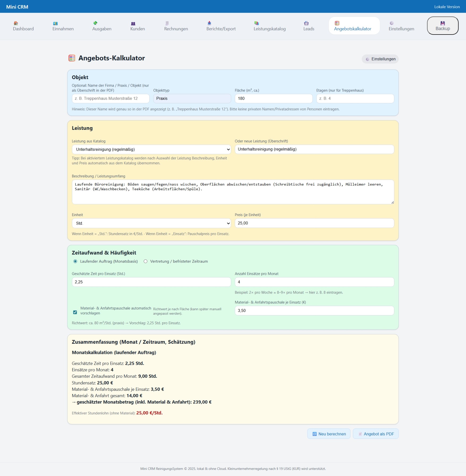The image size is (466, 476).
Task: Expand the Einheit dropdown
Action: coord(151,223)
